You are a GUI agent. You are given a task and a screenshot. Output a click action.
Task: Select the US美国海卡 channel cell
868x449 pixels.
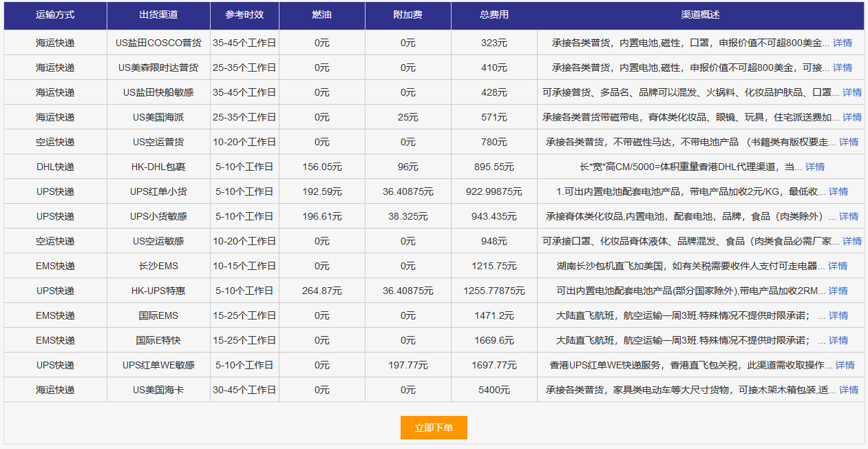158,390
